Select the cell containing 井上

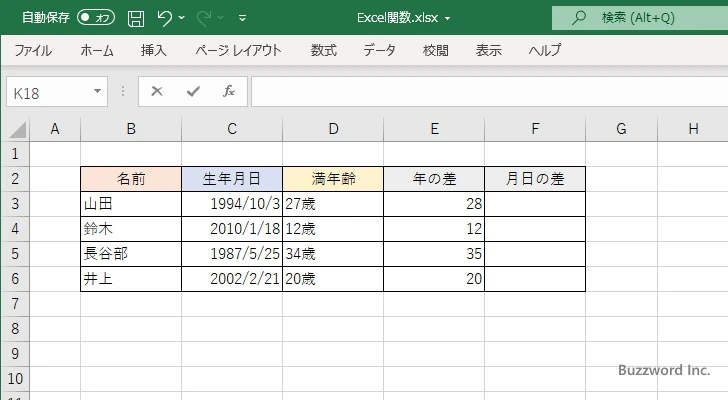click(131, 279)
